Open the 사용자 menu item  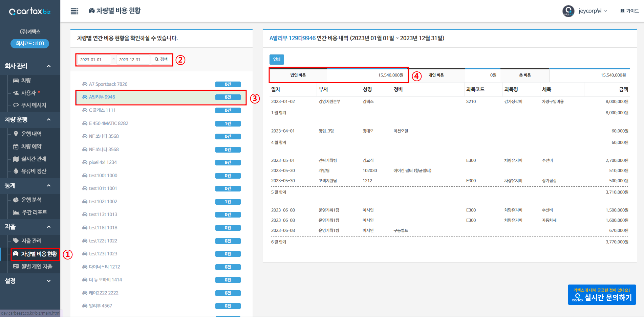(24, 93)
